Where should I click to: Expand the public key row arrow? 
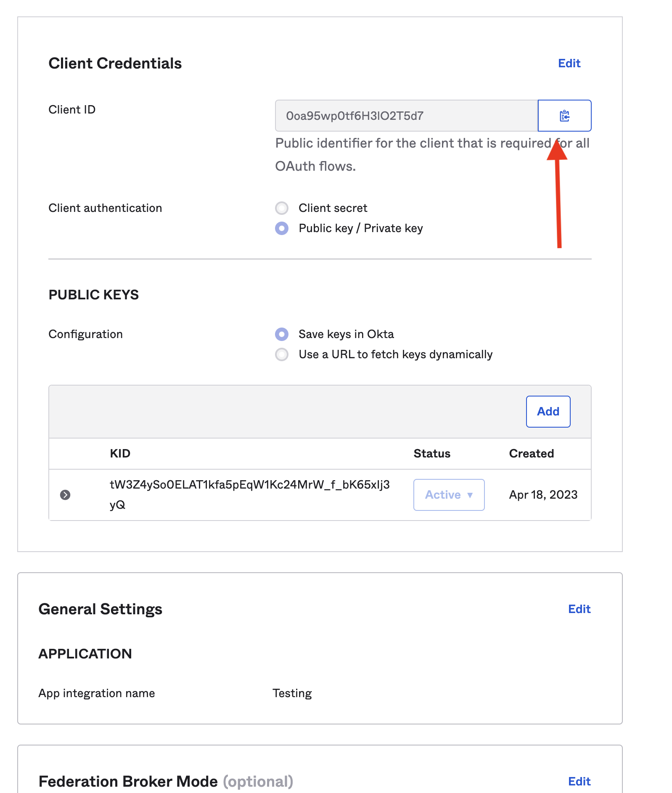[65, 495]
